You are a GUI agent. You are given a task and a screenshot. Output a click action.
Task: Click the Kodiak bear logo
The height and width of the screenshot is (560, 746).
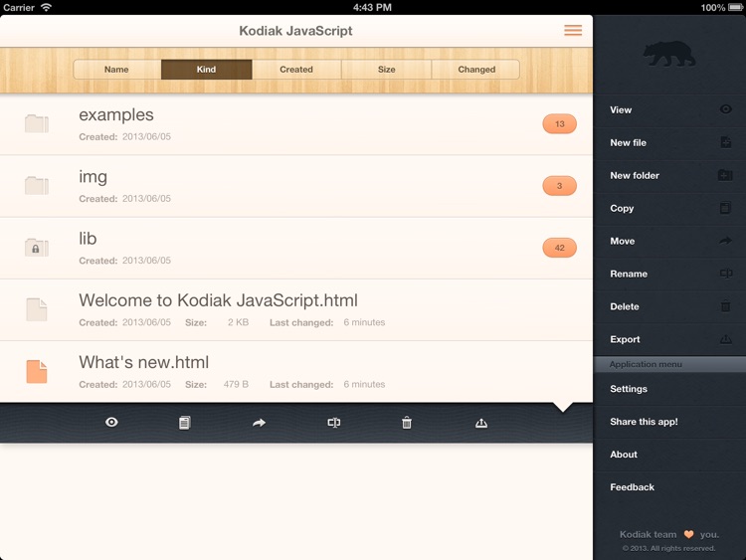tap(669, 54)
